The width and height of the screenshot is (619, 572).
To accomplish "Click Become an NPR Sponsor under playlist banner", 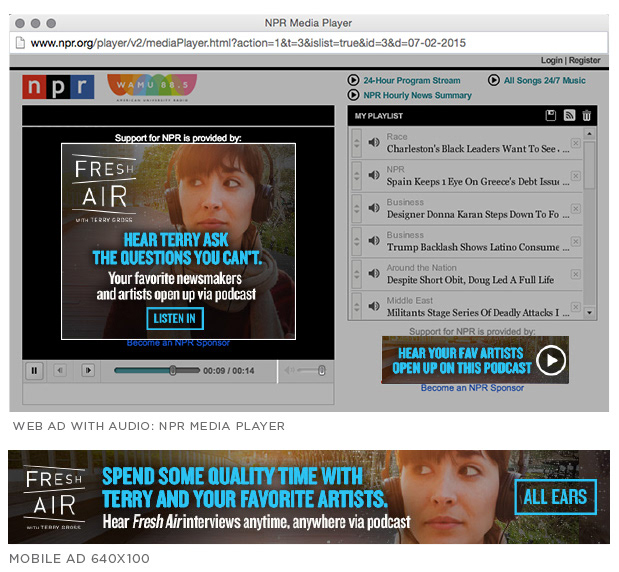I will (x=472, y=388).
